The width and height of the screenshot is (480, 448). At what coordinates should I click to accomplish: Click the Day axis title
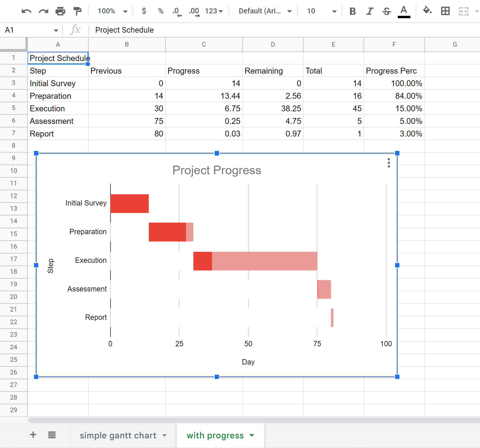[x=248, y=362]
